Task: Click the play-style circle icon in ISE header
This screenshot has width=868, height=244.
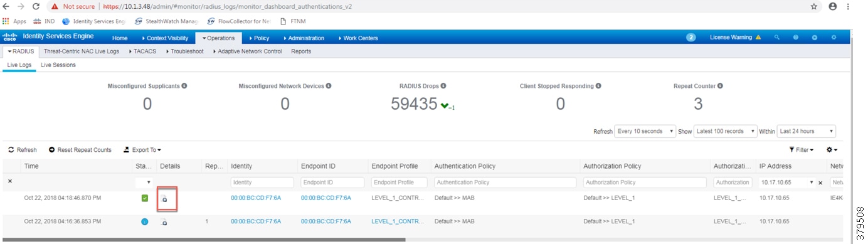Action: click(x=815, y=38)
